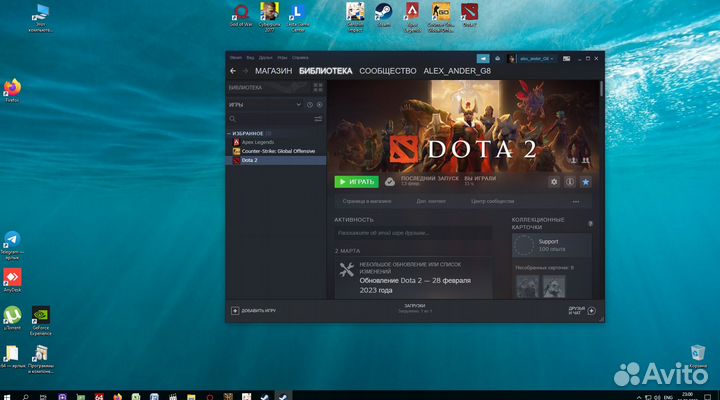Launch Dota 2 with the green ИГРАТЬ button
Viewport: 720px width, 400px height.
tap(356, 182)
